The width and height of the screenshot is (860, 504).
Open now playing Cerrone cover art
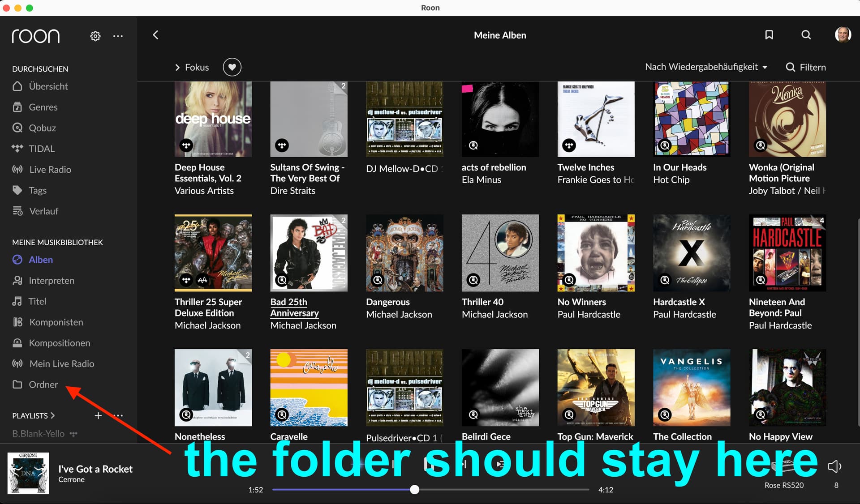tap(28, 473)
